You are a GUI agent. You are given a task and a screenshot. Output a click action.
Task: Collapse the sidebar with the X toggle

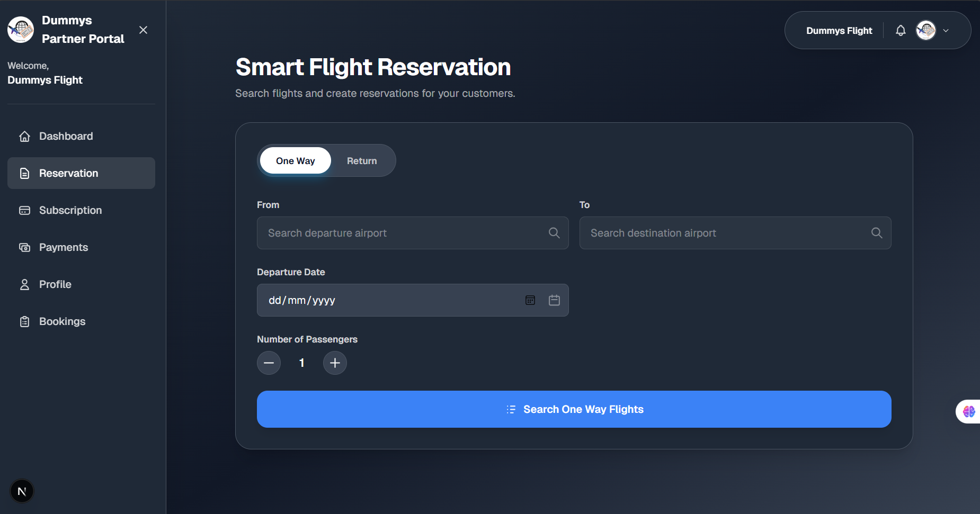(143, 30)
